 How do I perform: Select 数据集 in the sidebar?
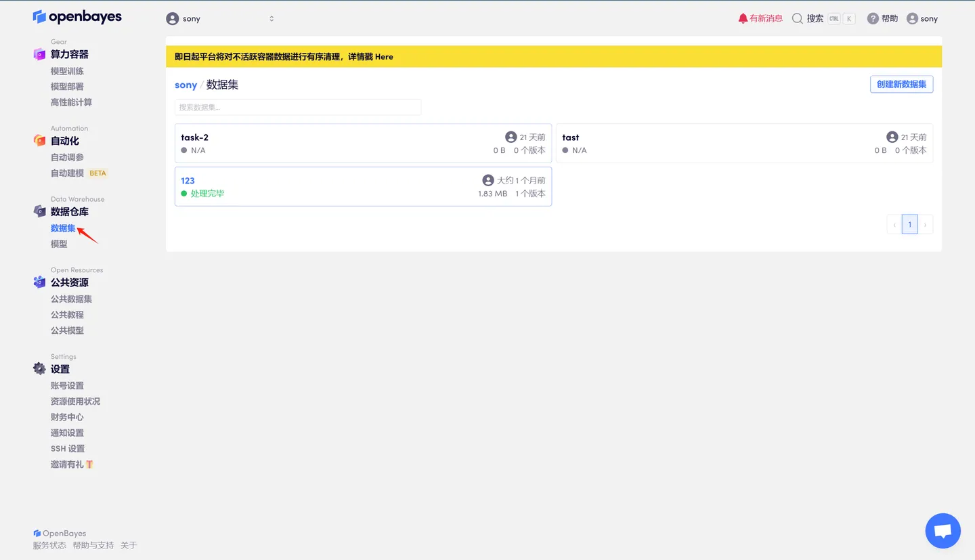click(x=62, y=228)
